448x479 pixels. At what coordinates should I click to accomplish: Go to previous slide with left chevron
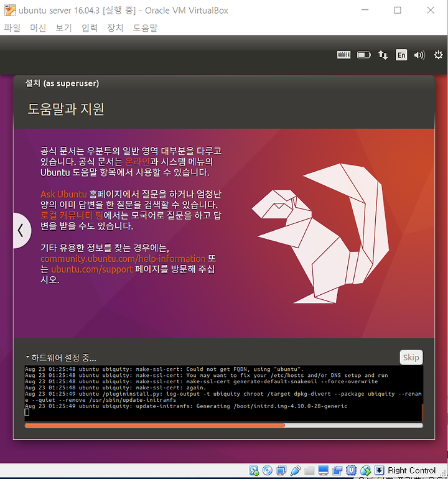click(21, 230)
